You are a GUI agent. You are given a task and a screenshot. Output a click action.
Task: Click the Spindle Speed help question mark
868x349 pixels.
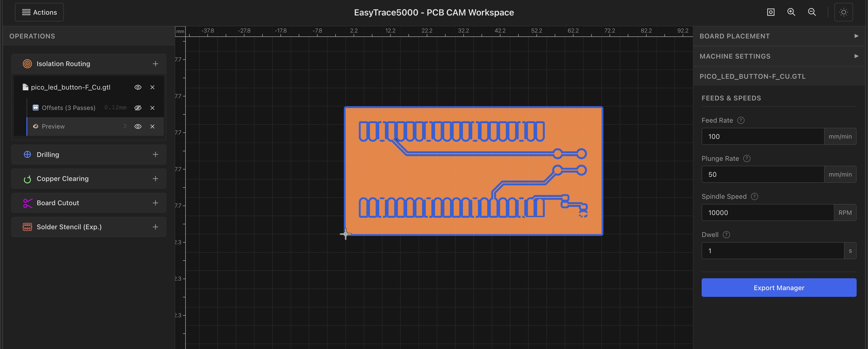pyautogui.click(x=754, y=196)
